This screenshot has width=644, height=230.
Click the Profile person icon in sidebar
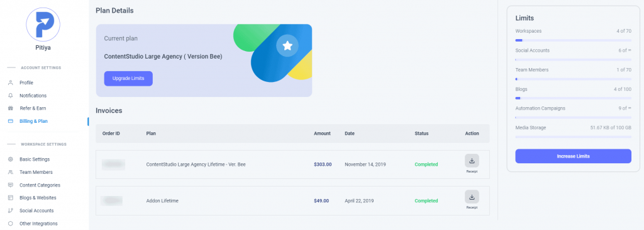coord(11,83)
